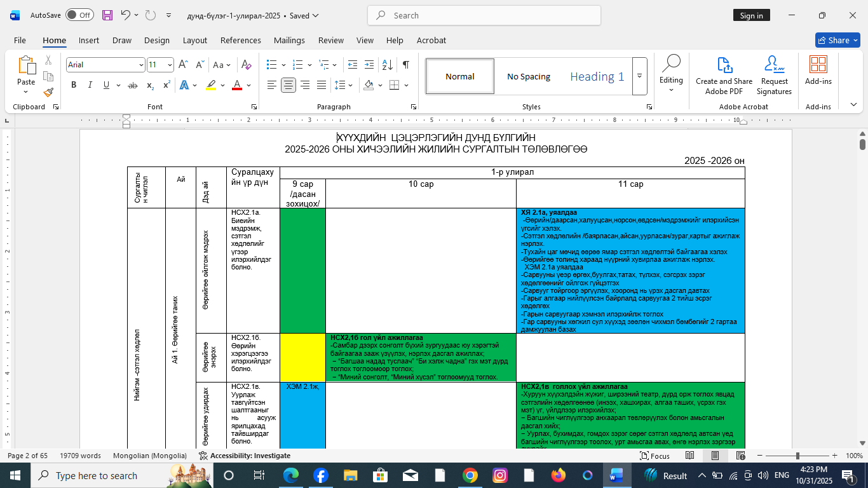Switch to the References tab
The height and width of the screenshot is (488, 868).
point(240,40)
